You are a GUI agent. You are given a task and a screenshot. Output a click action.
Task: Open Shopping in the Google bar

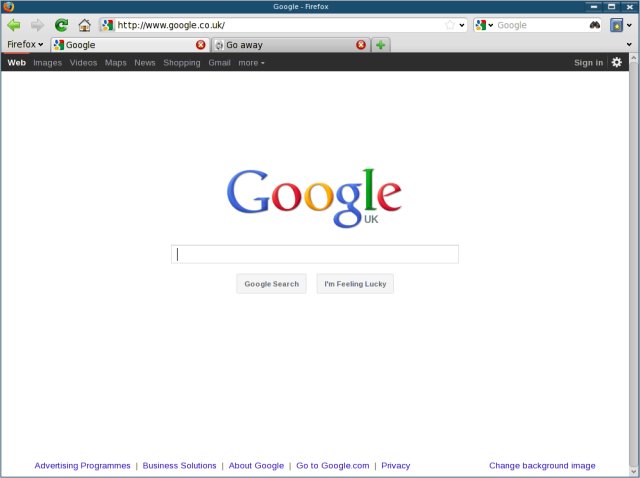pos(182,62)
